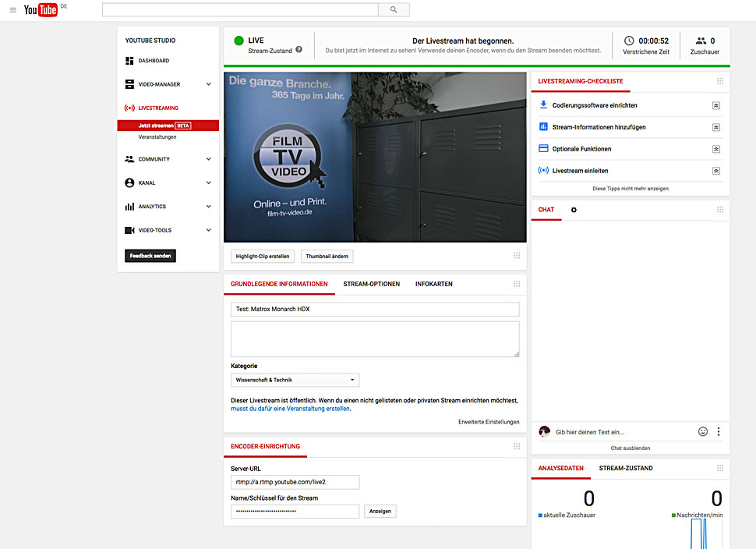This screenshot has width=756, height=549.
Task: Click the Livestreaming broadcast icon
Action: point(129,108)
